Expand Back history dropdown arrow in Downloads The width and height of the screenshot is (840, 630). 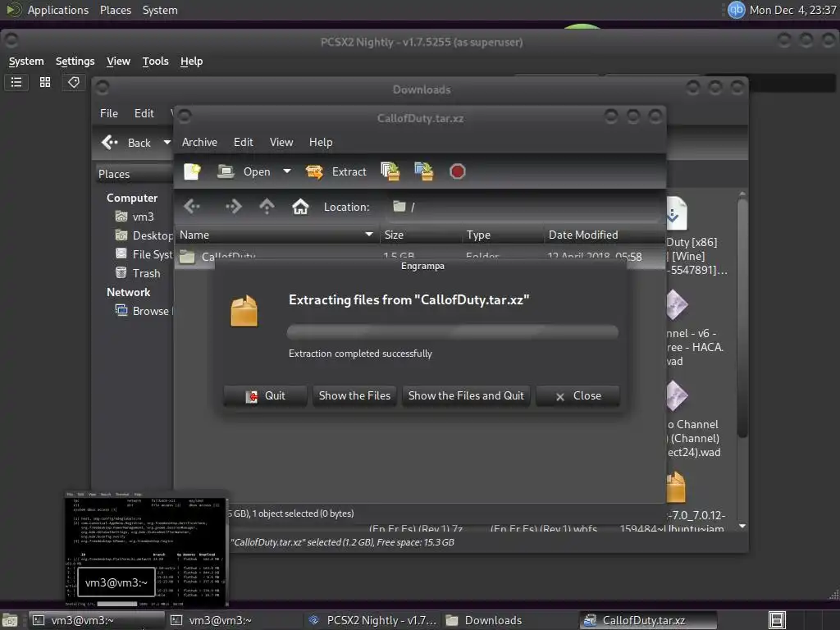pyautogui.click(x=167, y=143)
